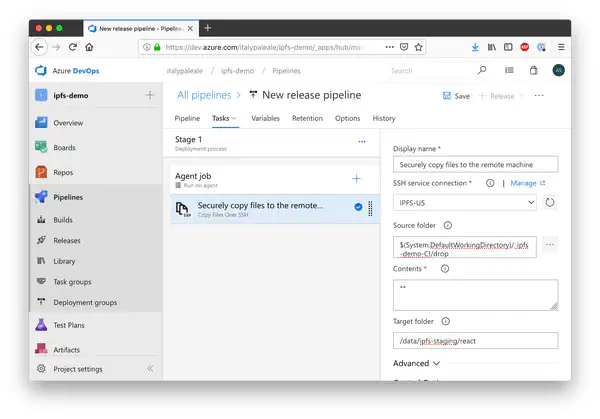Open Project settings

click(x=76, y=369)
